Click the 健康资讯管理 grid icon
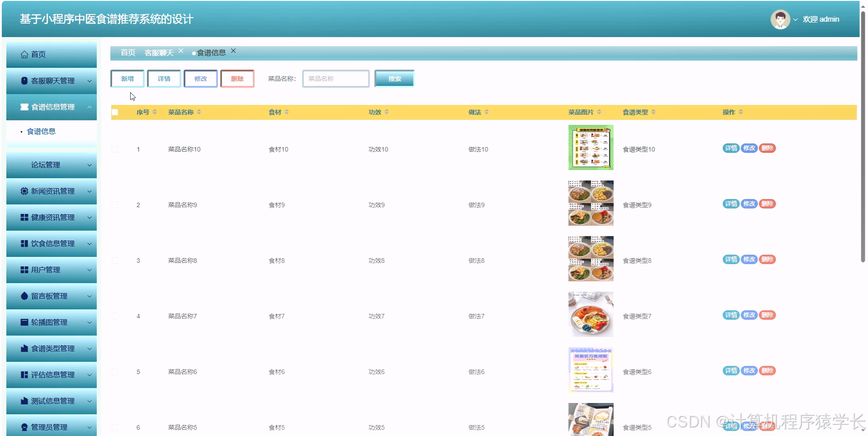The width and height of the screenshot is (868, 436). click(x=24, y=217)
